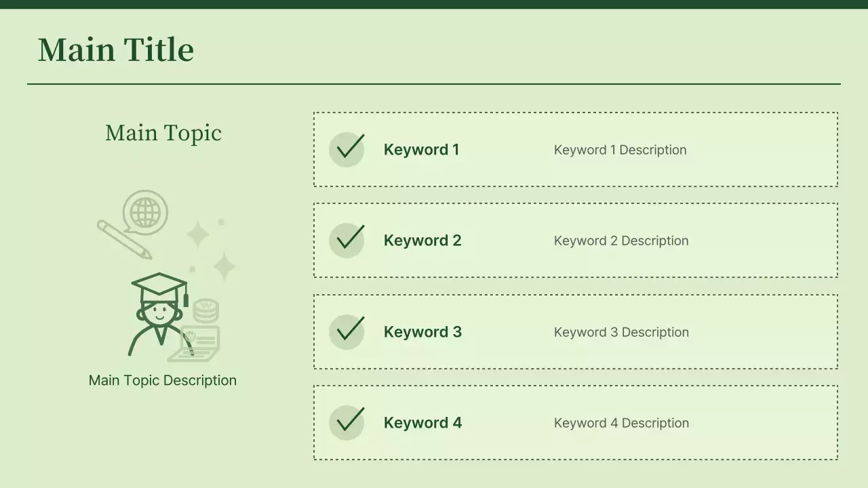This screenshot has height=488, width=868.
Task: Select the Keyword 2 label text
Action: click(422, 241)
